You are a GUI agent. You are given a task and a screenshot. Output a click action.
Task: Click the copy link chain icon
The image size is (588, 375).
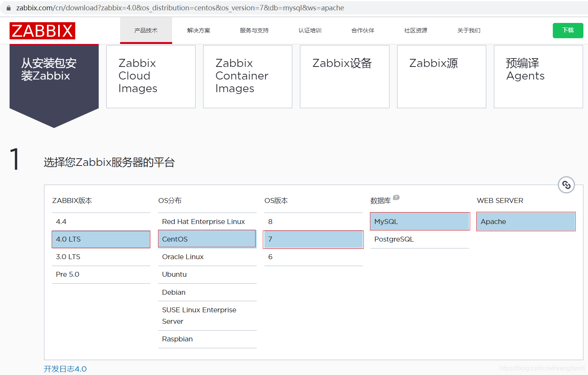click(566, 185)
